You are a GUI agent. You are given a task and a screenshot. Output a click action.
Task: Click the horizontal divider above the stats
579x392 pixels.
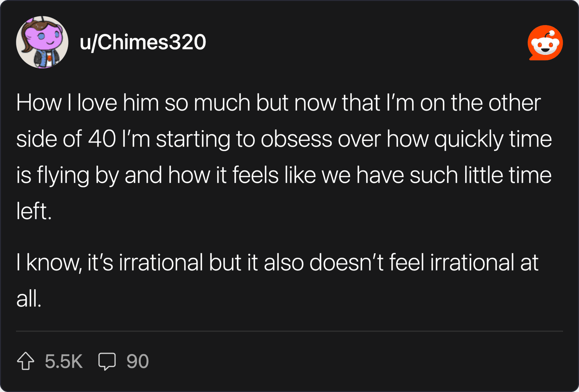[x=289, y=331]
